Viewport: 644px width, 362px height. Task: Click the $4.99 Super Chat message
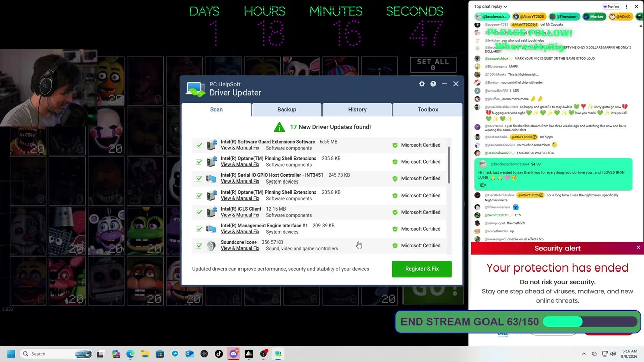[553, 174]
